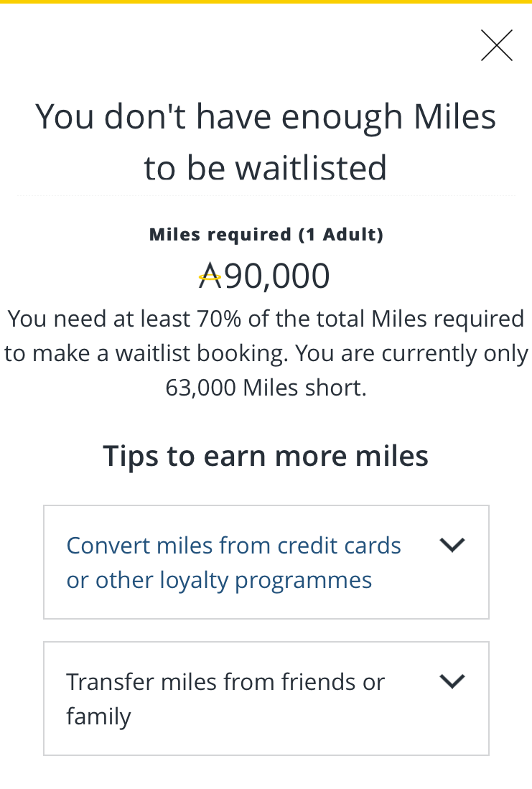Viewport: 532px width, 789px height.
Task: Click "to make a waitlist booking" text line
Action: click(x=266, y=353)
